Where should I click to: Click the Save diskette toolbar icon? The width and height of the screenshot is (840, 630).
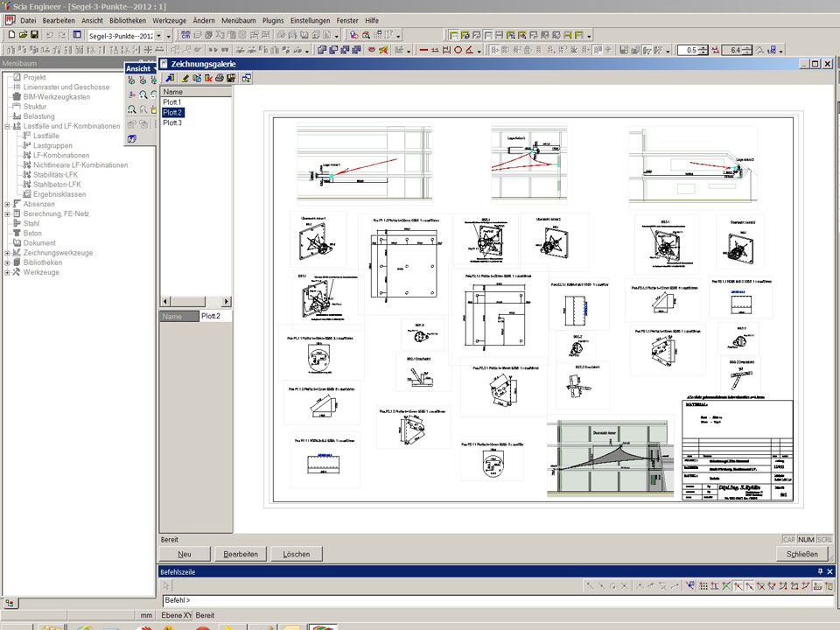coord(34,35)
